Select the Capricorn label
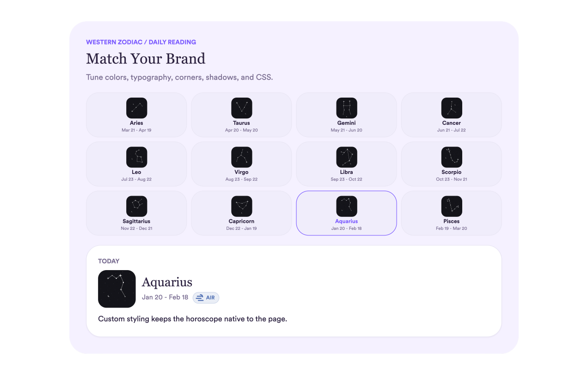588x370 pixels. [x=241, y=221]
